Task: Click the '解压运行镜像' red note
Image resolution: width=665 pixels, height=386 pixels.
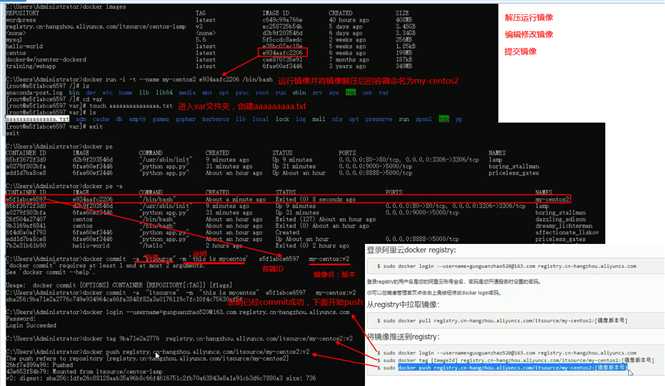Action: coord(529,18)
